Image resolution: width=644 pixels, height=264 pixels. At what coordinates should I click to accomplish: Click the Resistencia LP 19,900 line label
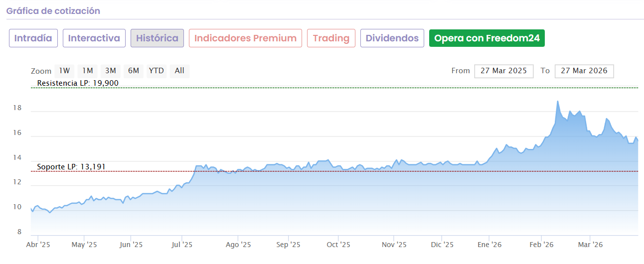78,83
